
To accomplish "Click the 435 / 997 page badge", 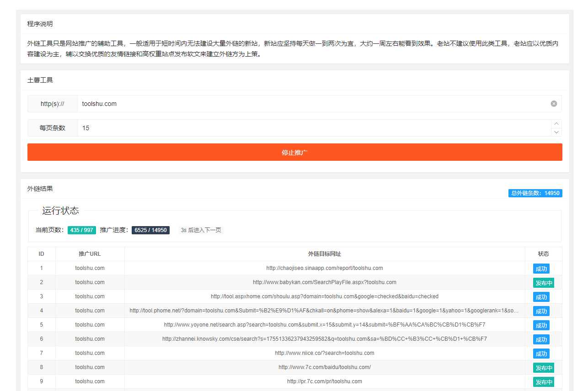I will (82, 230).
